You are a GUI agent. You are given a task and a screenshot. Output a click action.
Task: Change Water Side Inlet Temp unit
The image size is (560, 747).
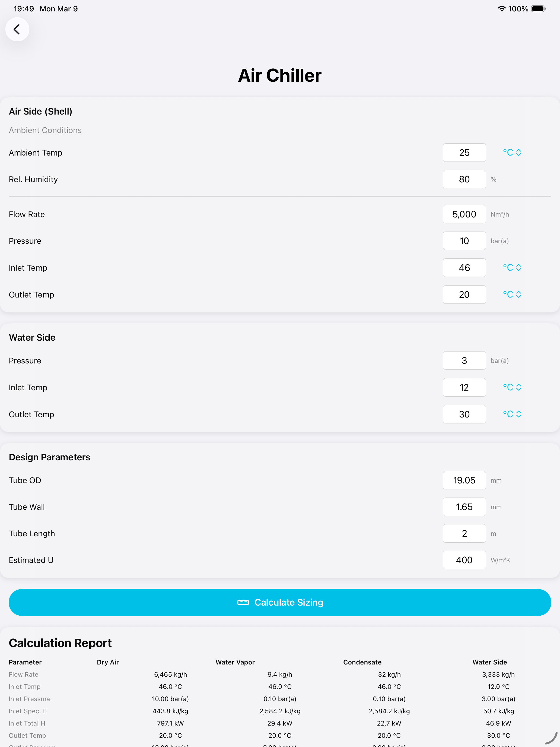click(512, 387)
